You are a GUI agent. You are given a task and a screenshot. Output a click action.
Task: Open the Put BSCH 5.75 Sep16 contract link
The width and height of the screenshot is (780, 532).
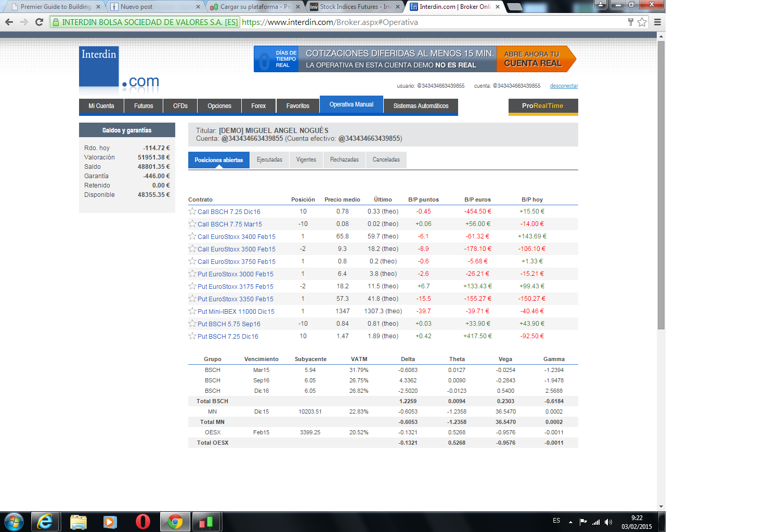pos(229,324)
